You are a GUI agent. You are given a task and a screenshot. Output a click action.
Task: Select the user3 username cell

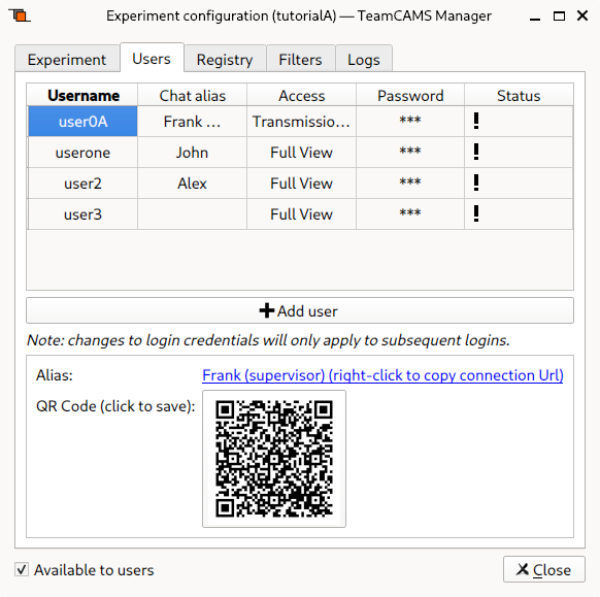pos(83,214)
